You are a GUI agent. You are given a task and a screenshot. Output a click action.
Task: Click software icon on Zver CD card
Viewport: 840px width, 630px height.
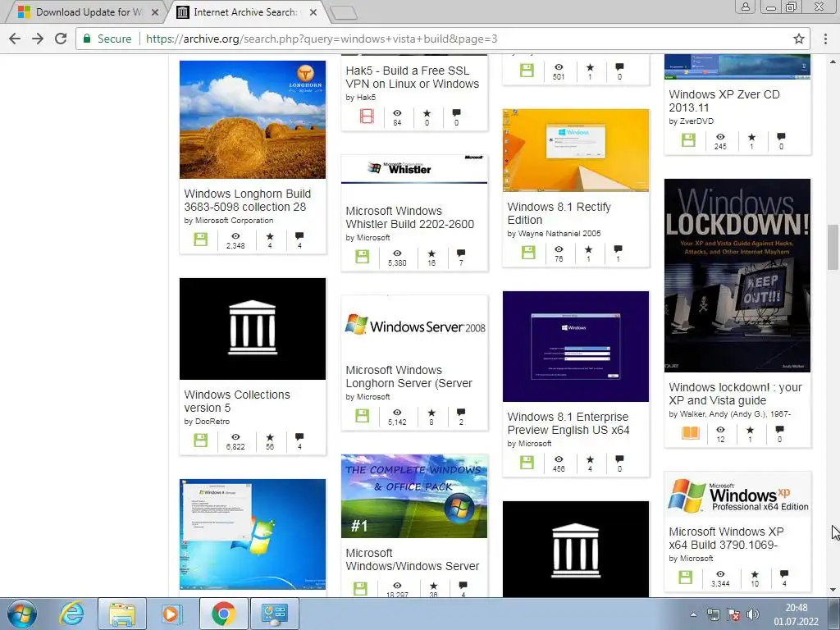[x=688, y=140]
